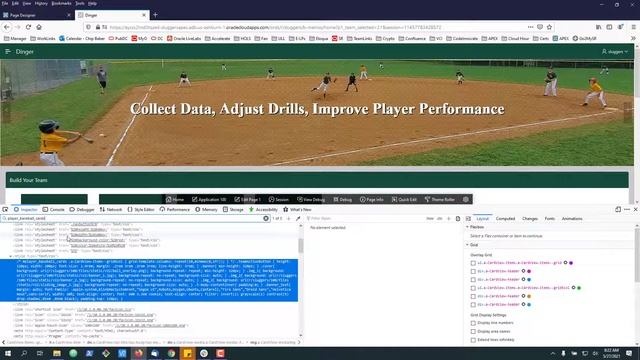Bookmark this page with the star icon
Viewport: 640px width, 360px height.
point(549,27)
